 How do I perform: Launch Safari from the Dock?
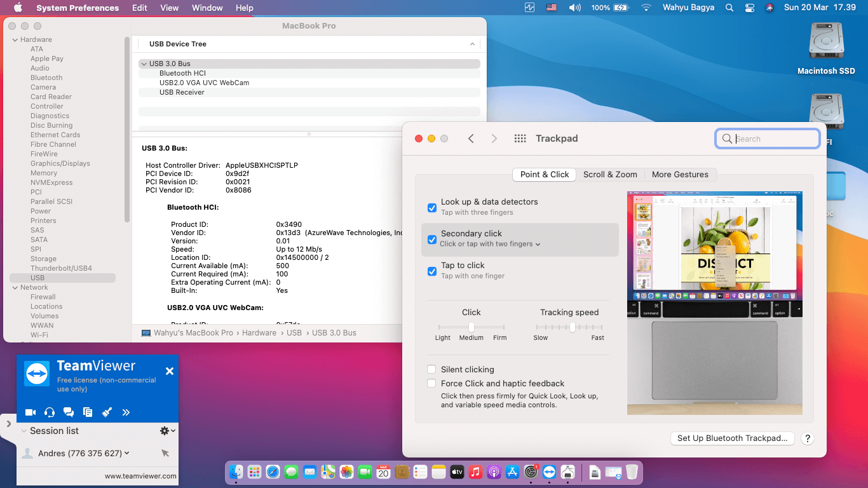273,472
